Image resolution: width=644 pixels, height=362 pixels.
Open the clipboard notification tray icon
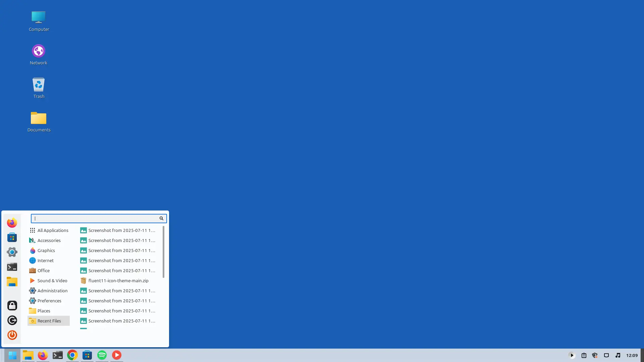[584, 356]
